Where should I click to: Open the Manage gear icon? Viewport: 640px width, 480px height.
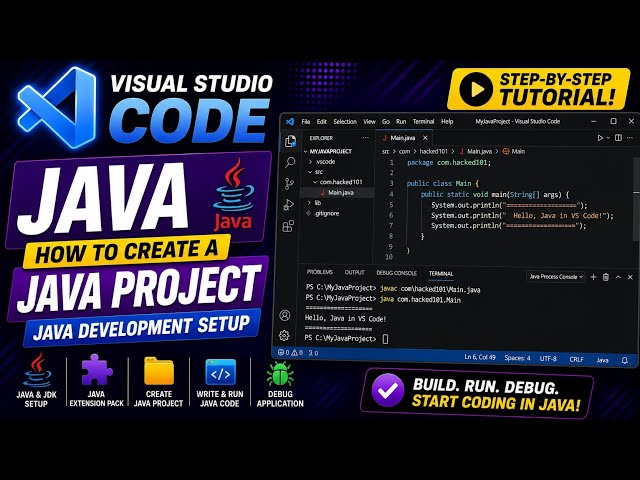284,336
